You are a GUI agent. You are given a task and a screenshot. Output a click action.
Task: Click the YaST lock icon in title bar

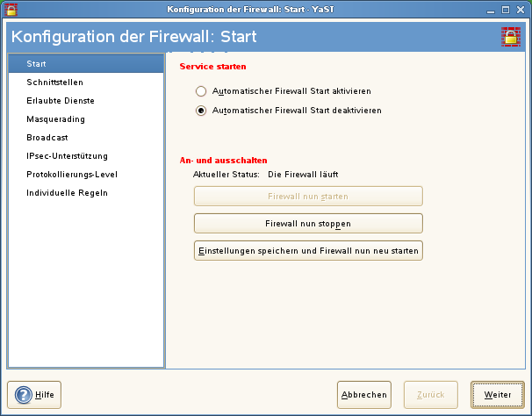pos(11,11)
